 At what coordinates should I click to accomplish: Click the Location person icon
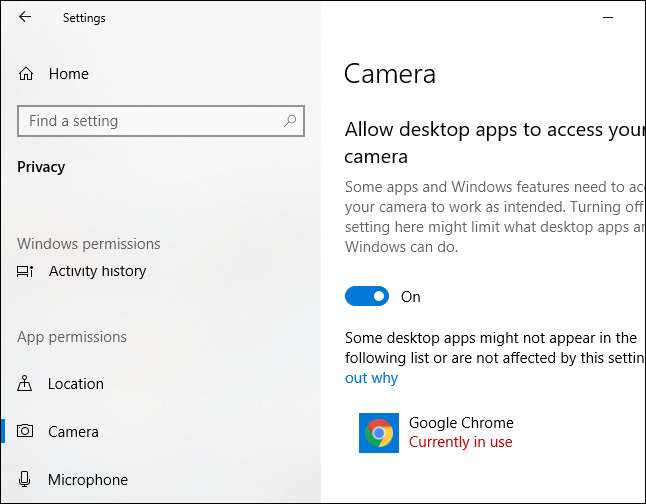[26, 384]
